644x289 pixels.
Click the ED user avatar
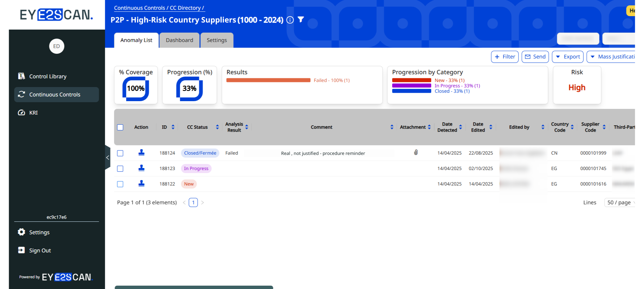[x=56, y=46]
